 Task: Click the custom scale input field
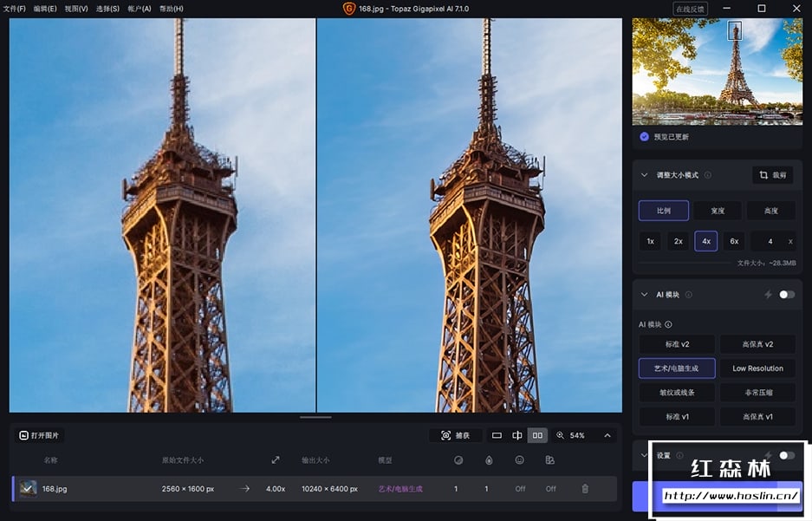point(770,241)
